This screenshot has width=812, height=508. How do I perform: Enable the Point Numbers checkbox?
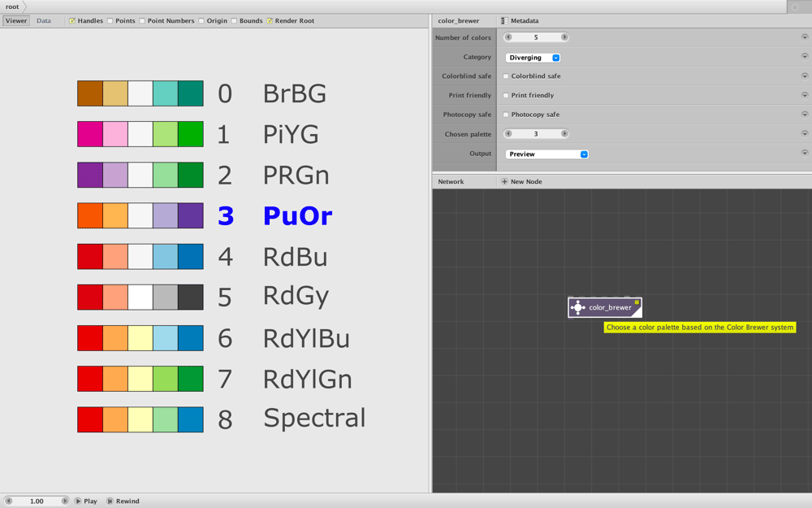click(142, 21)
